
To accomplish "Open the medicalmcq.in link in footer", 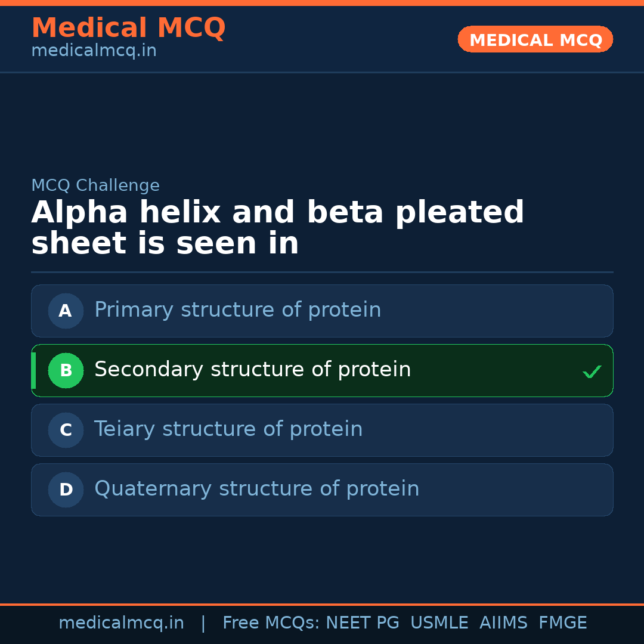I will (x=121, y=623).
